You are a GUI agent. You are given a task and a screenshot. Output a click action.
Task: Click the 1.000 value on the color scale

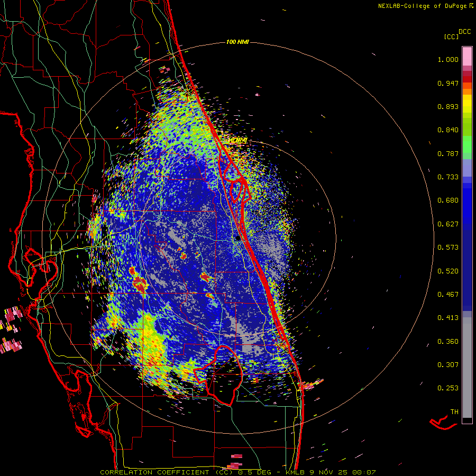[x=448, y=59]
